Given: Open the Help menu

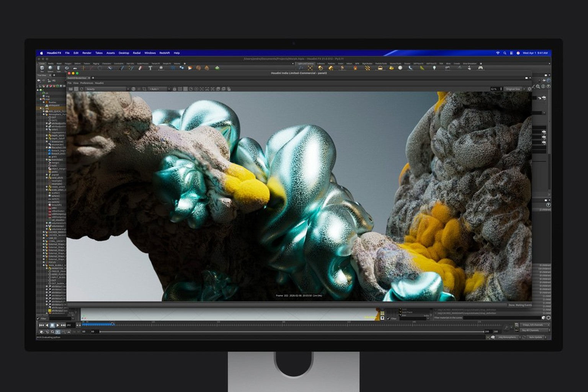Looking at the screenshot, I should (177, 53).
